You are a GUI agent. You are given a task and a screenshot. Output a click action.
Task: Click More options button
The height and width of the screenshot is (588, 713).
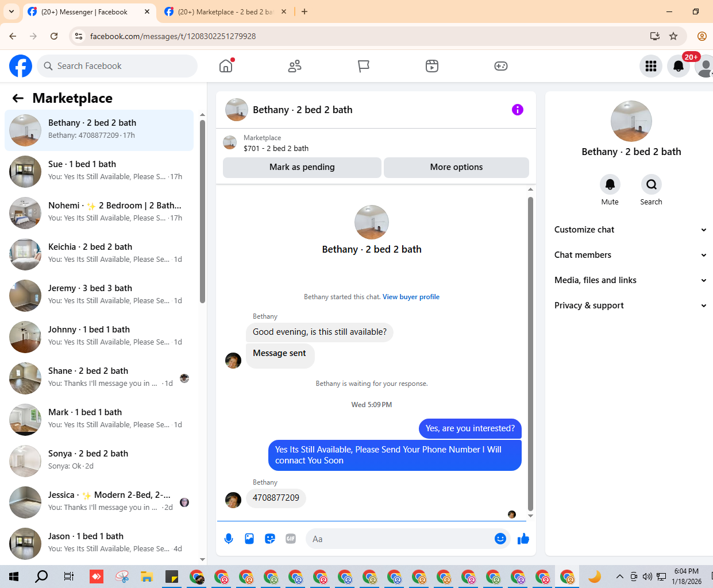456,167
